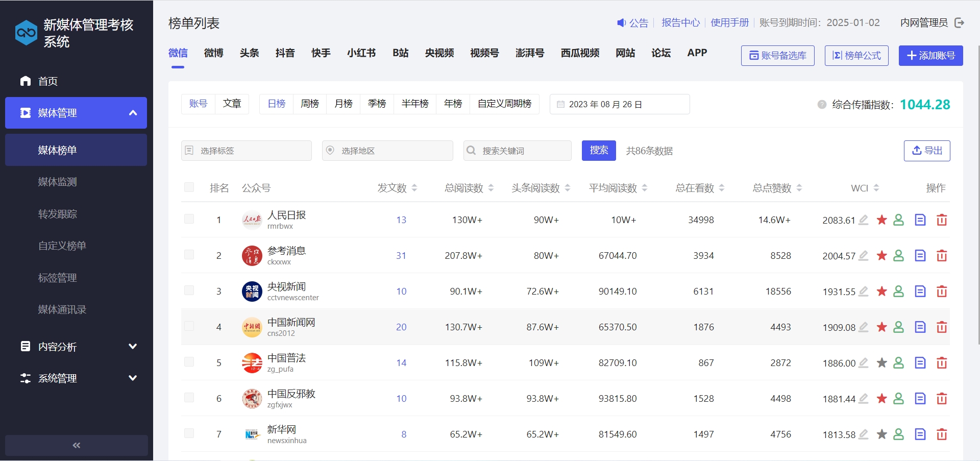Check the checkbox for 中国普法 row

click(x=189, y=362)
